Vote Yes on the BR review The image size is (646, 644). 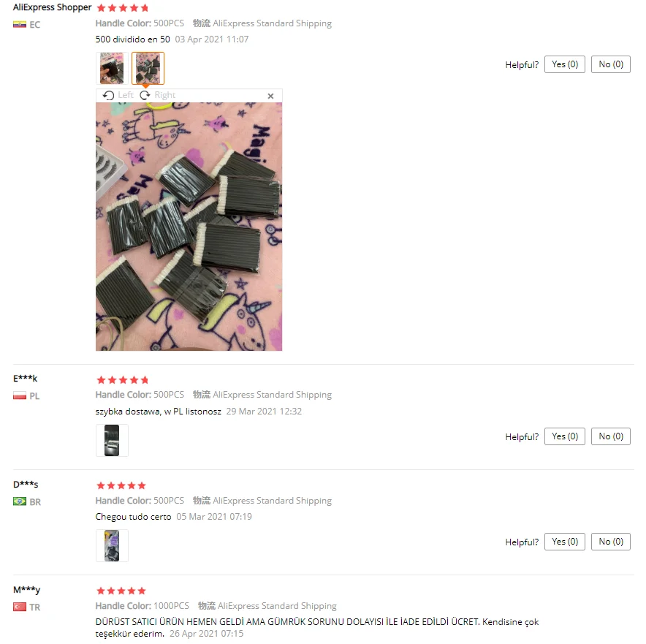pos(565,542)
